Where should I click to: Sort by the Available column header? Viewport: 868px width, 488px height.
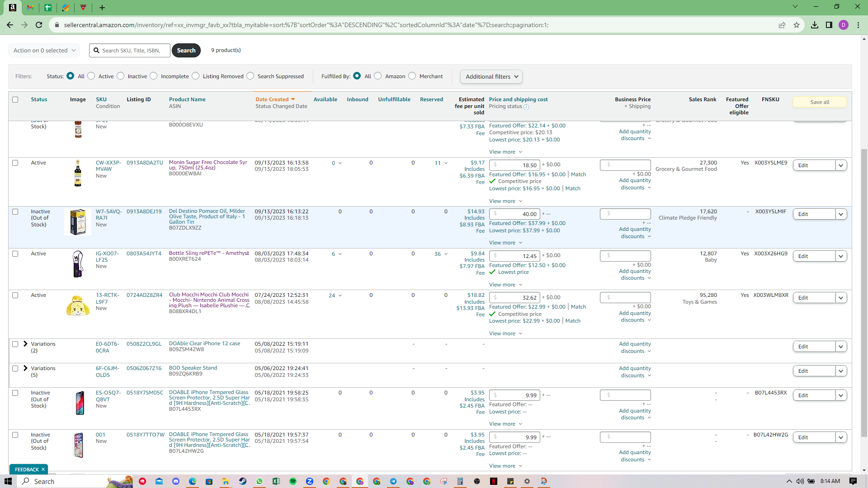325,99
